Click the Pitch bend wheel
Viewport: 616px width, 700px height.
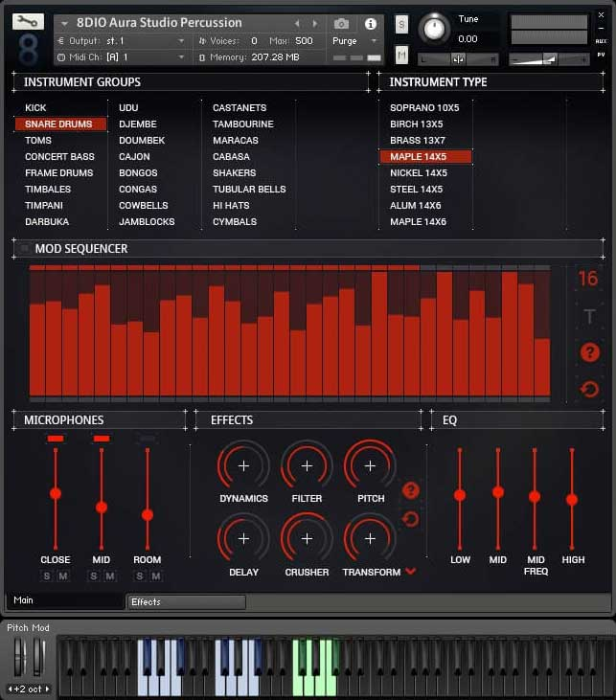coord(19,656)
